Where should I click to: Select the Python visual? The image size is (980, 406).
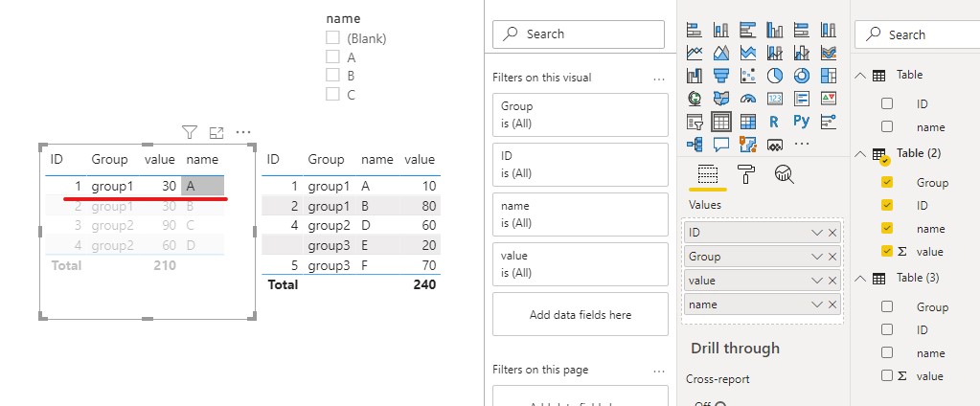[x=802, y=122]
